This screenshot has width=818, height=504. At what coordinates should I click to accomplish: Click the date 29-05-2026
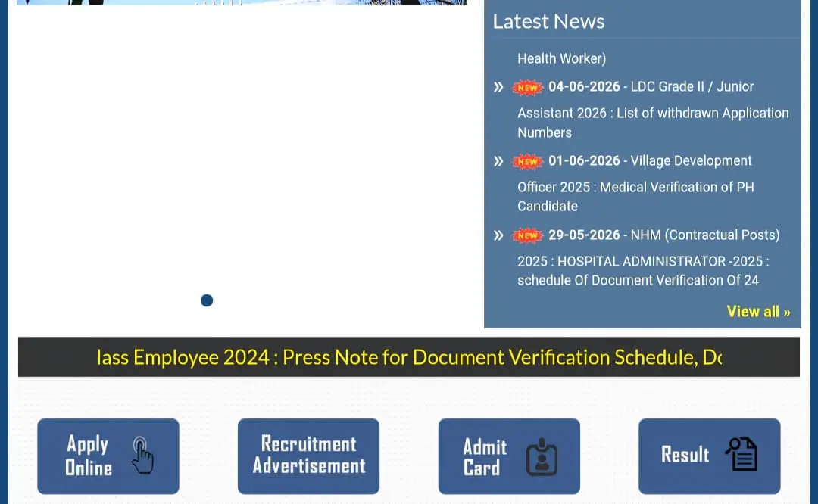coord(584,235)
